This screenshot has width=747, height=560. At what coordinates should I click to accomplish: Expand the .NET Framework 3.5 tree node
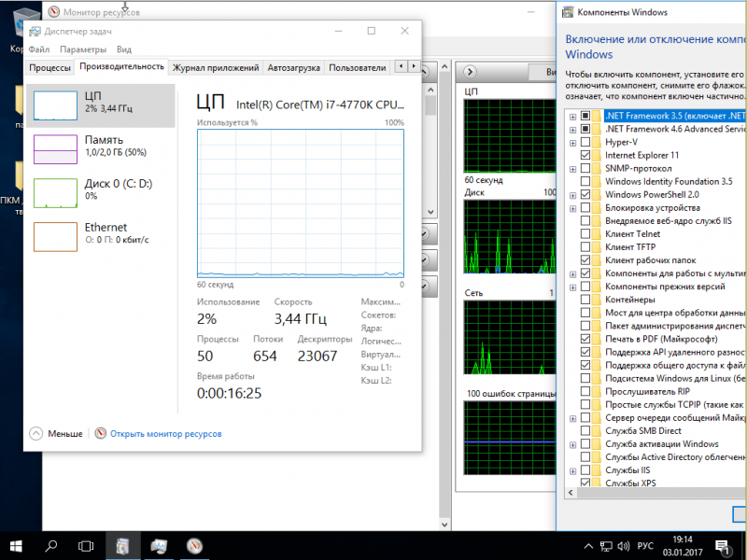point(572,116)
